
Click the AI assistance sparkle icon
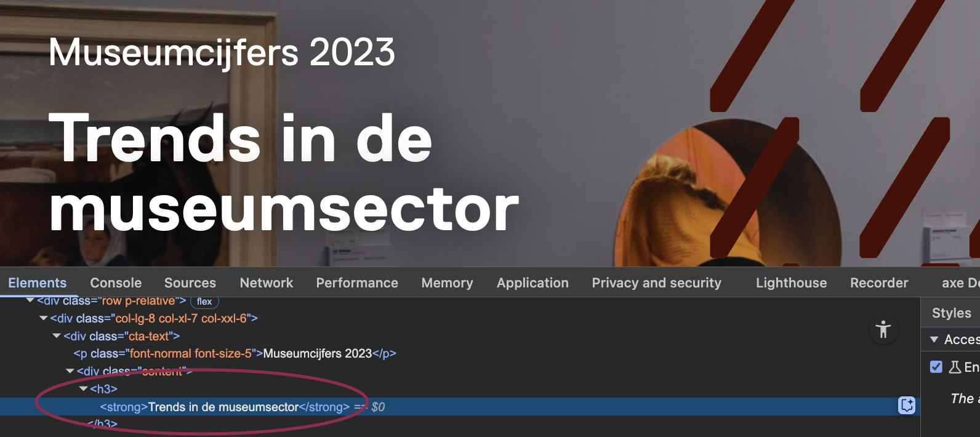pyautogui.click(x=907, y=406)
